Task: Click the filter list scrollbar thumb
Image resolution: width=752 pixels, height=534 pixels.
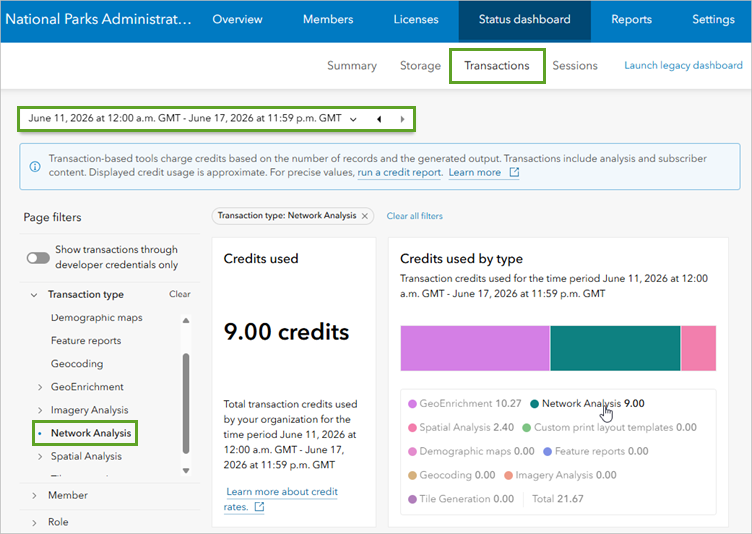Action: 186,403
